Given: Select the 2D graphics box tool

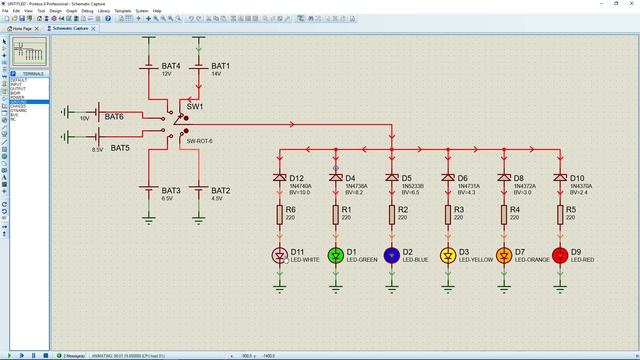Looking at the screenshot, I should 4,149.
